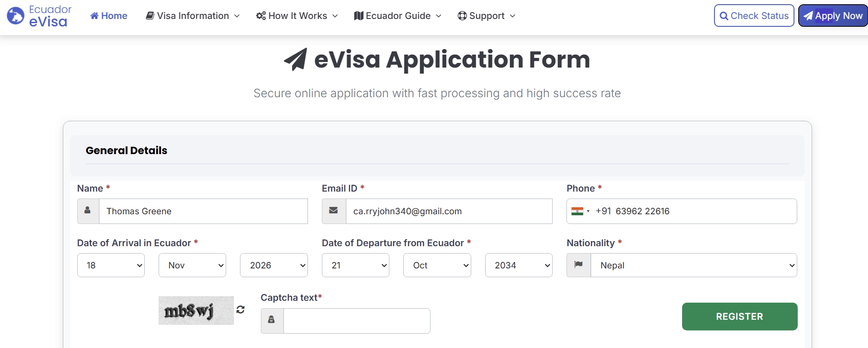The height and width of the screenshot is (348, 868).
Task: Click the Ecuador eVisa globe logo
Action: (x=15, y=16)
